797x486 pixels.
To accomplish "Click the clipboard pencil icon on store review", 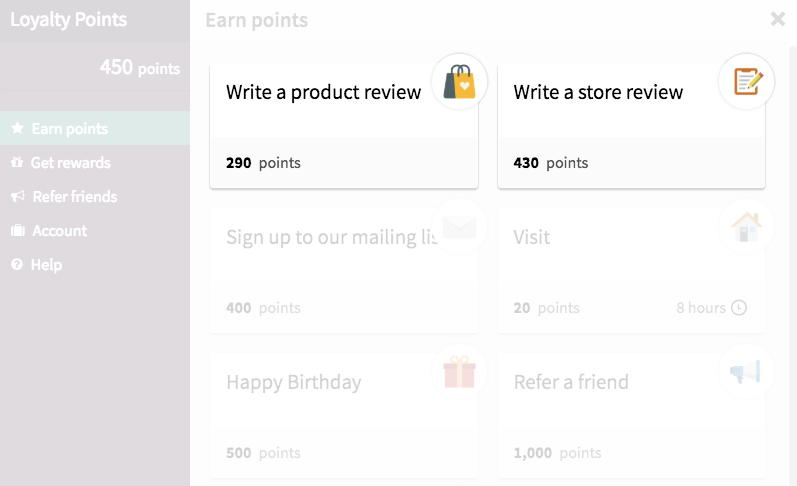I will tap(748, 81).
